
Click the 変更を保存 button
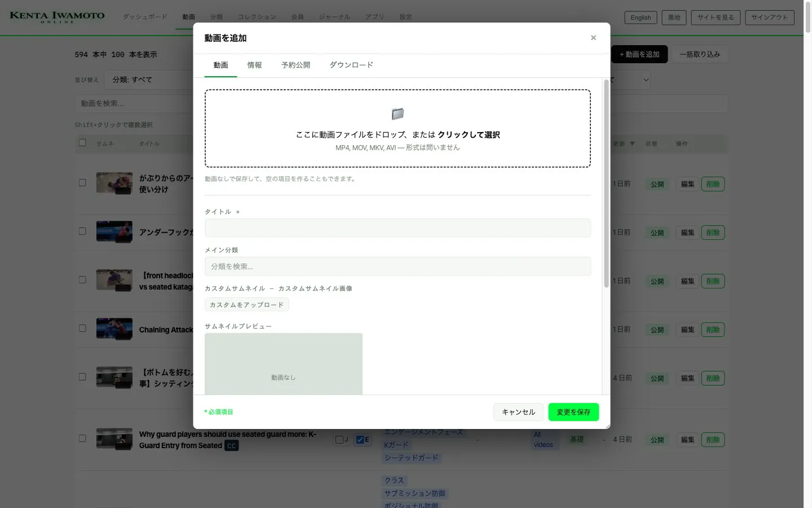(x=573, y=412)
